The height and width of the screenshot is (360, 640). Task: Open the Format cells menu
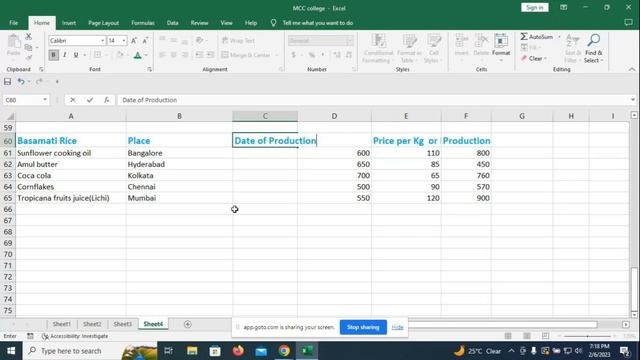point(501,49)
